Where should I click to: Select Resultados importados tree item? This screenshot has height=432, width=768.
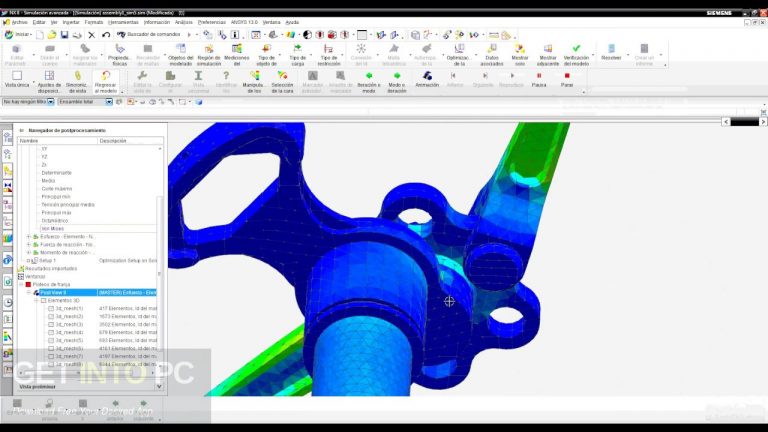51,268
